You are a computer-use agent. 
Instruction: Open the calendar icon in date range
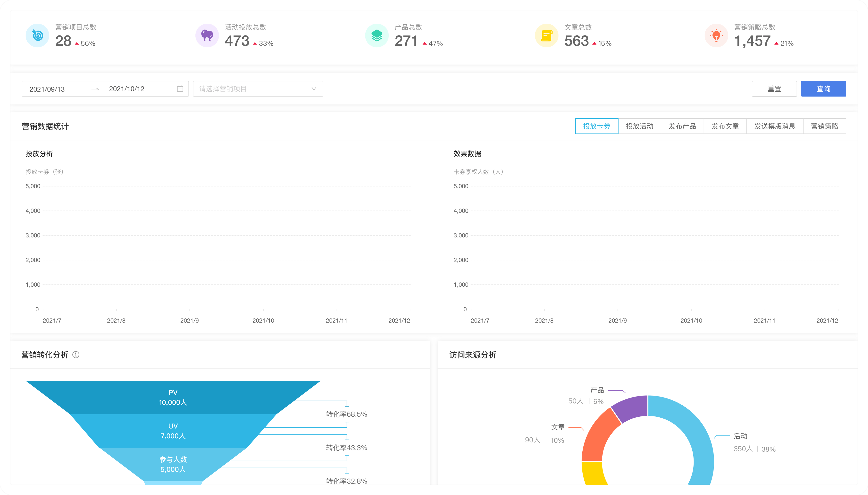coord(180,89)
